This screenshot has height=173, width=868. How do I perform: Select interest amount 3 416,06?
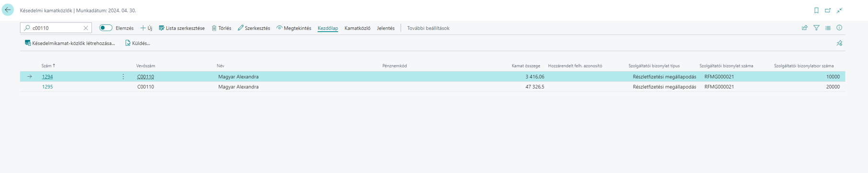click(535, 77)
